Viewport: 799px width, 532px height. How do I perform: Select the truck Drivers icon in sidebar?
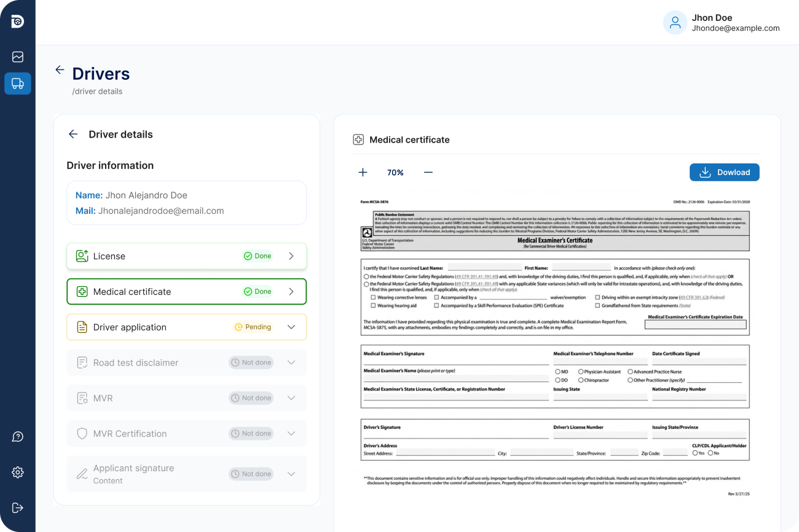tap(18, 84)
